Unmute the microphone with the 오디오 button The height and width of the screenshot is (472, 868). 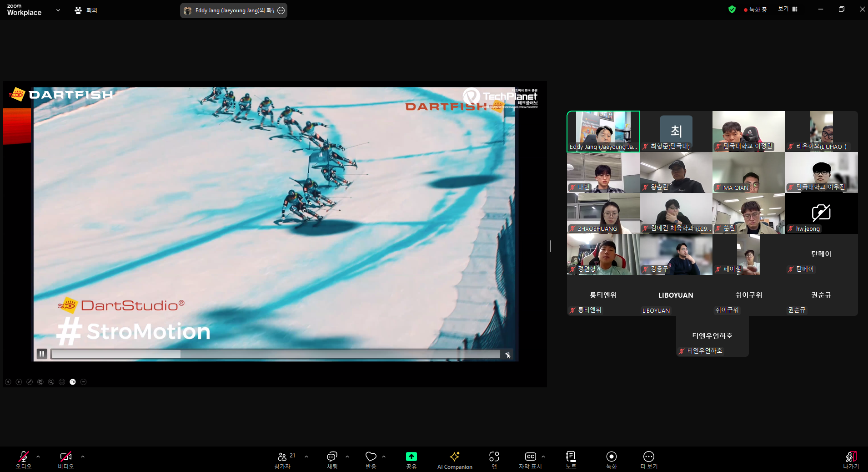(x=24, y=460)
